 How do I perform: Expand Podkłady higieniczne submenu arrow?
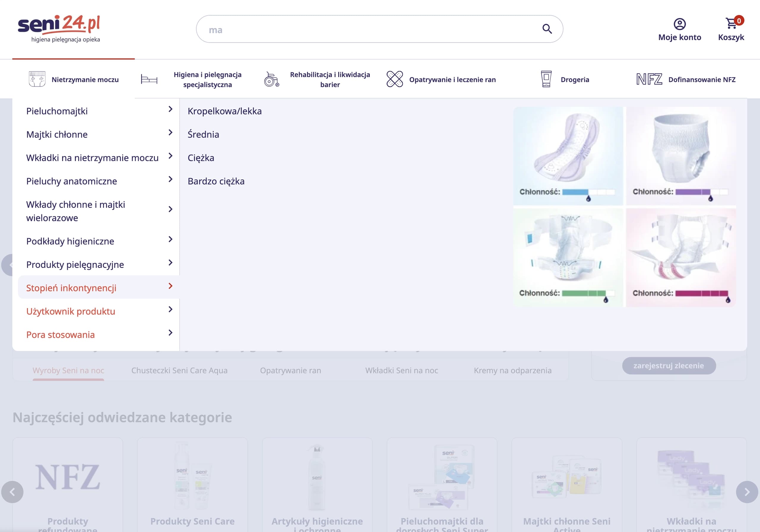(x=170, y=239)
